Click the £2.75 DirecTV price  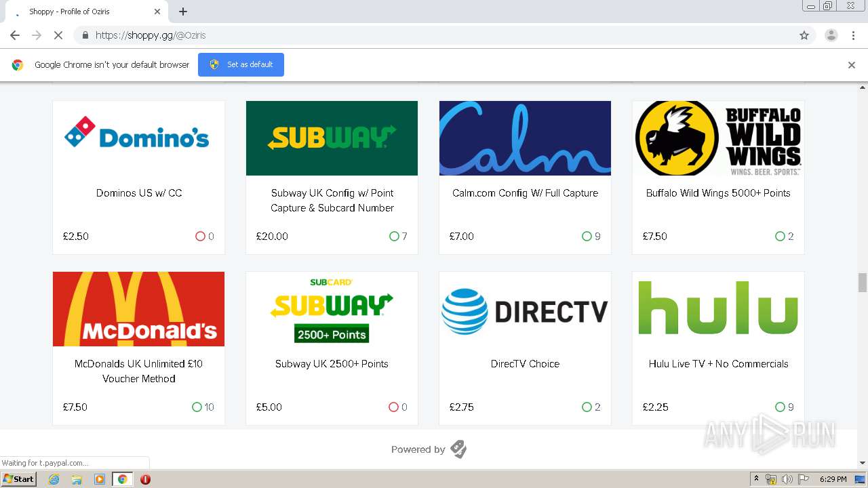point(462,407)
